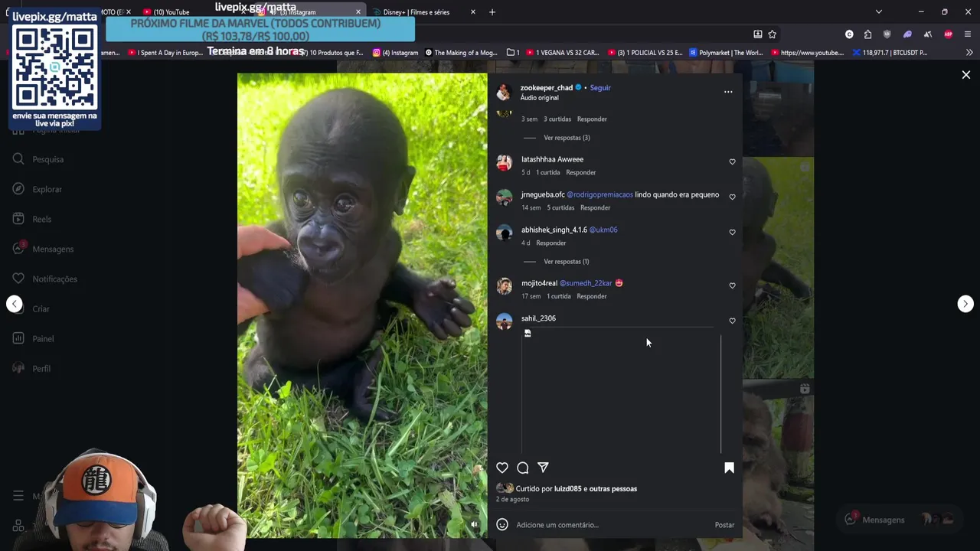The width and height of the screenshot is (980, 551).
Task: Open the BTCUSDT bookmark
Action: point(890,53)
